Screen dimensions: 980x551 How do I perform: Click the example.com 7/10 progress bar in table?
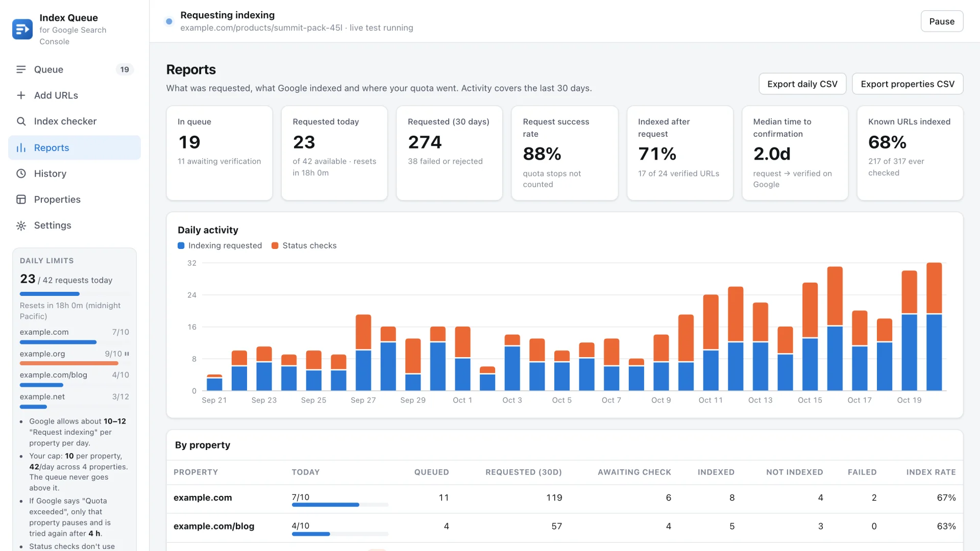[x=340, y=505]
